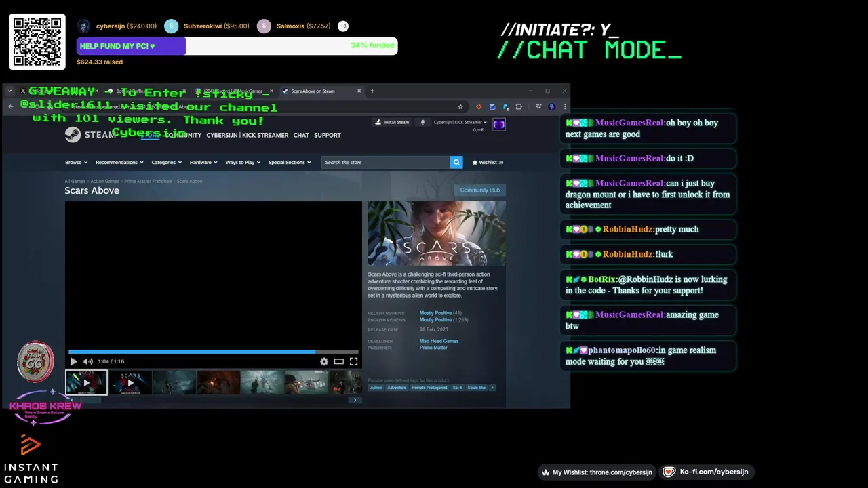Click the QR code image
The height and width of the screenshot is (488, 868).
[x=37, y=41]
